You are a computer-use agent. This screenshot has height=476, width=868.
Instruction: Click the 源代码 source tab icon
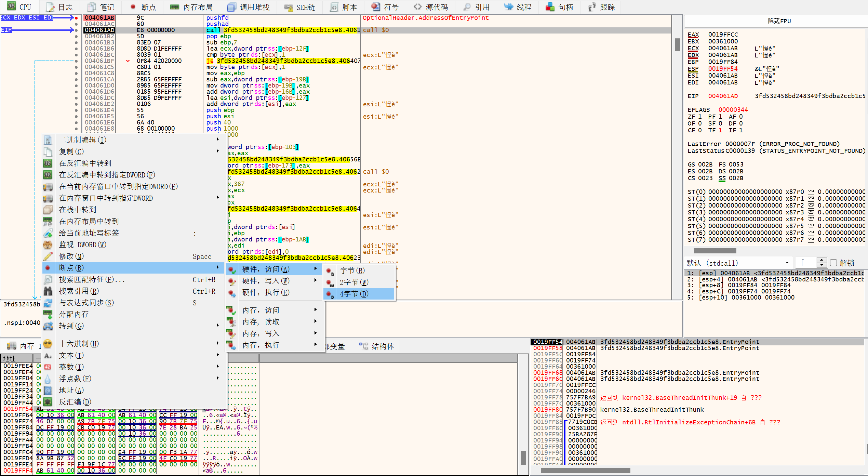(417, 7)
